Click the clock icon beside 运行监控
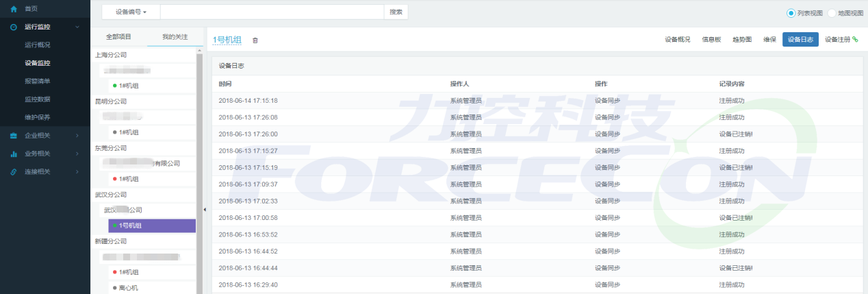This screenshot has width=868, height=294. [x=13, y=27]
